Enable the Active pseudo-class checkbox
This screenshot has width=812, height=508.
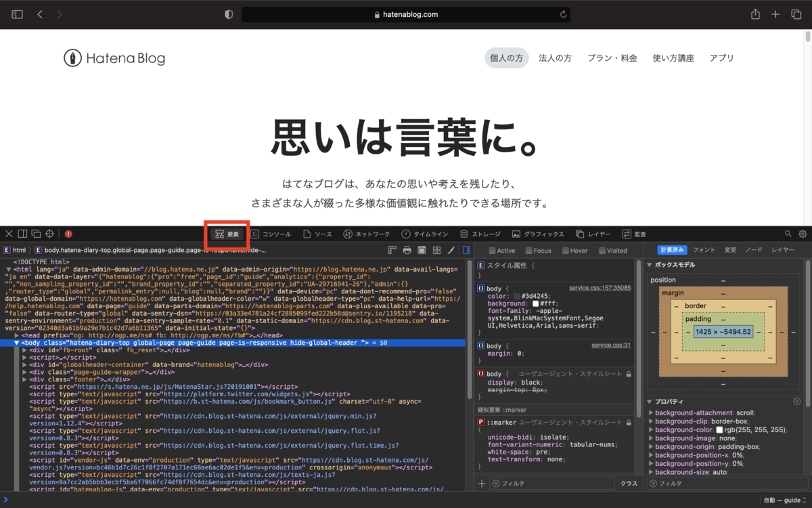tap(493, 250)
